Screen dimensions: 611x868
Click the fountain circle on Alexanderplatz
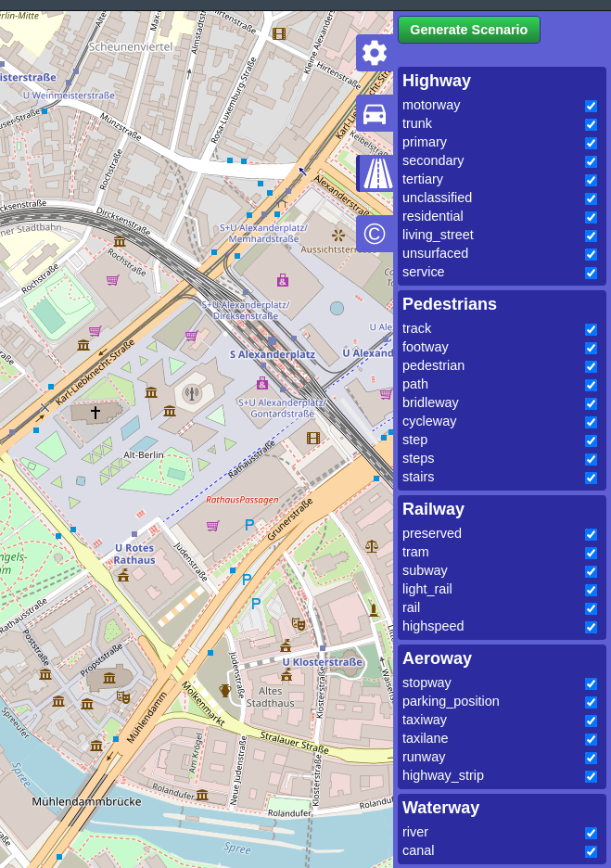click(x=337, y=308)
